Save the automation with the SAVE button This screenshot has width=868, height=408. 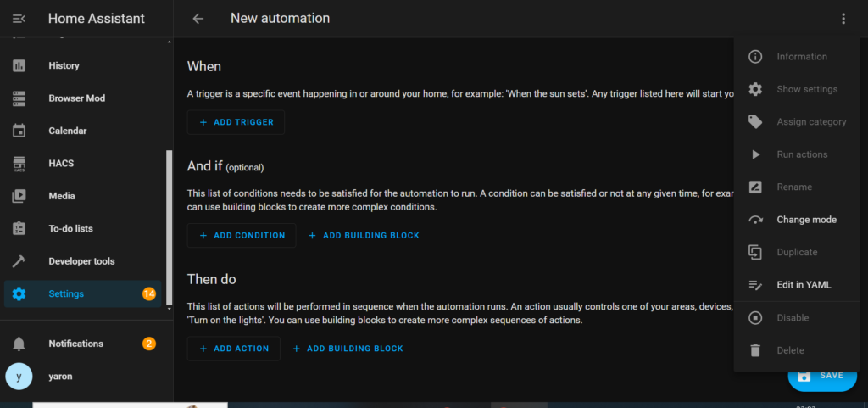pos(822,376)
